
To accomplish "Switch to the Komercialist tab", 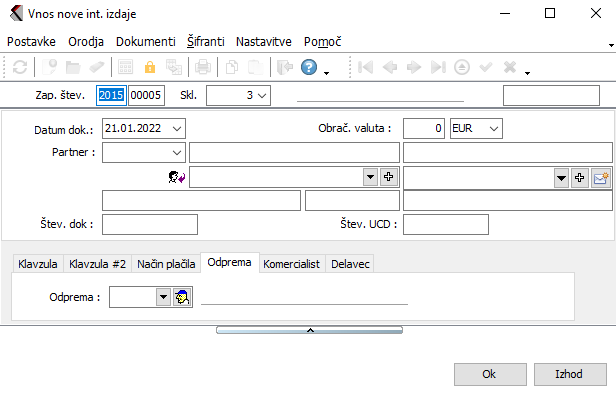I will [292, 264].
